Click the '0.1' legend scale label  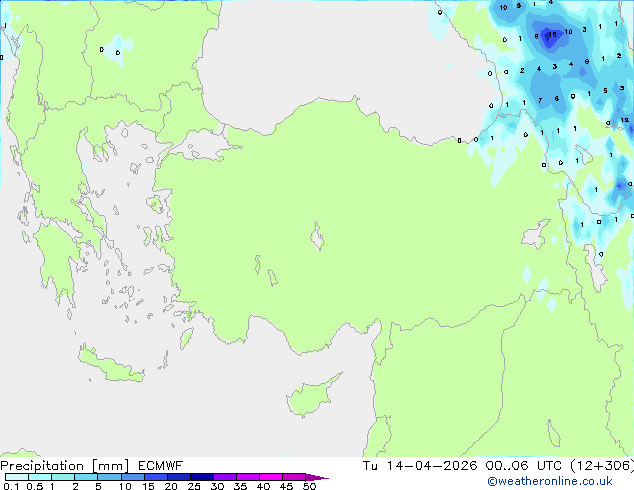(11, 486)
